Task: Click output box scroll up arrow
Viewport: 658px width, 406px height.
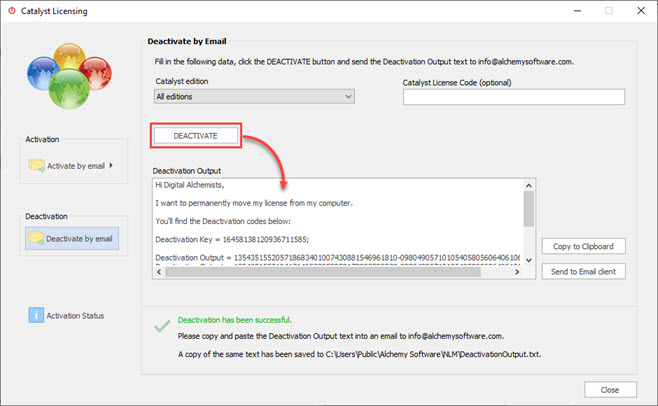Action: tap(529, 185)
